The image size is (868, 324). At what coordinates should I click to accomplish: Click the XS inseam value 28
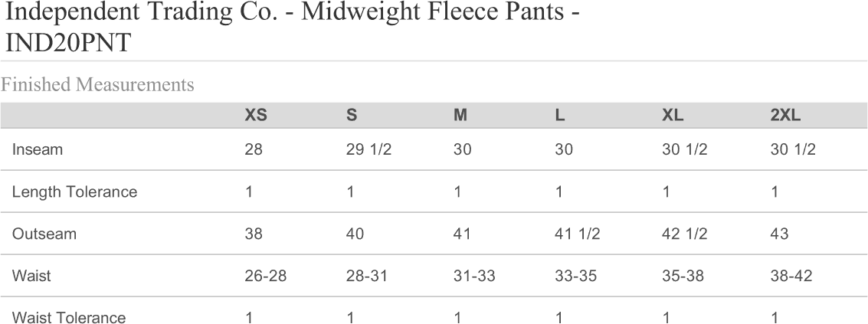click(254, 150)
